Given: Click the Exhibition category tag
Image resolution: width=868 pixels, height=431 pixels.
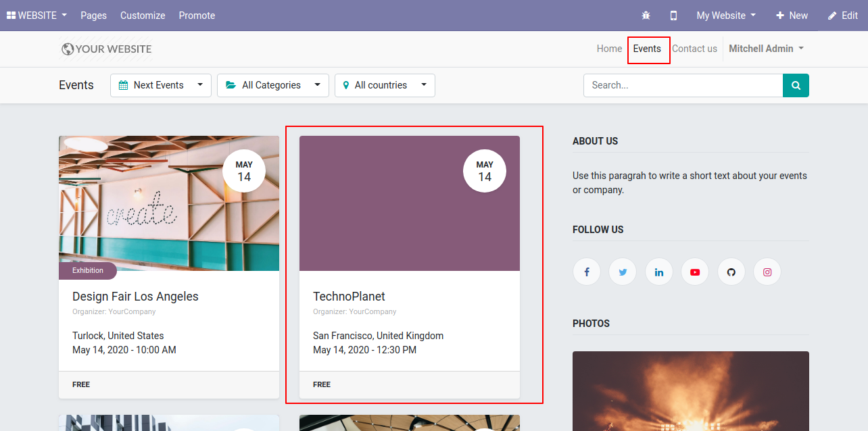Looking at the screenshot, I should [x=88, y=270].
